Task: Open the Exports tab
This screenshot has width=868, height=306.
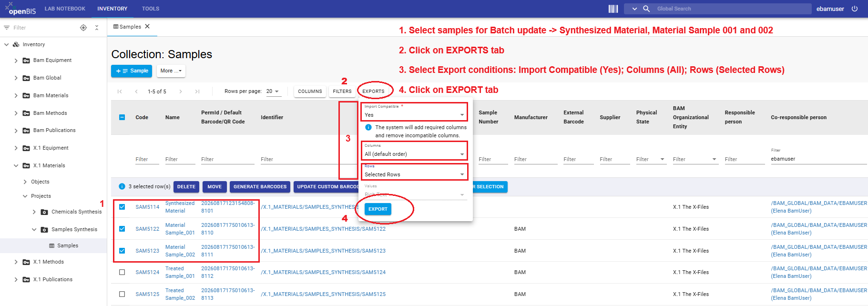Action: [x=373, y=92]
